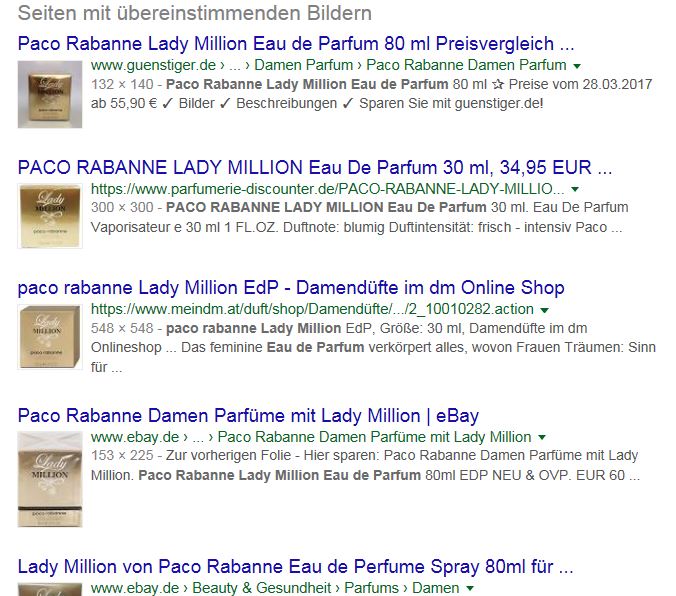Click the 'Seiten mit übereinstimmenden Bildern' heading
The image size is (676, 596).
tap(195, 13)
